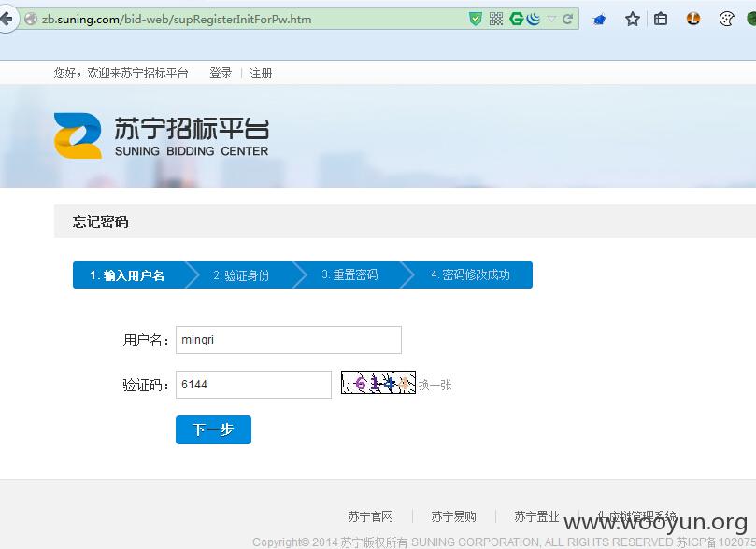This screenshot has width=756, height=549.
Task: Click the orange L extension icon
Action: coord(692,19)
